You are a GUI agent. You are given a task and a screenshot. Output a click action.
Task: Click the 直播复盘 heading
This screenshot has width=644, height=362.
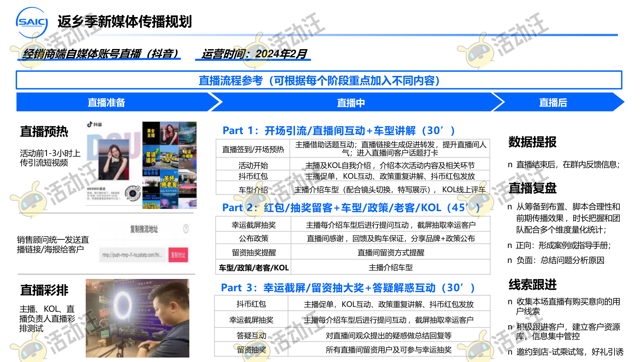tap(532, 188)
